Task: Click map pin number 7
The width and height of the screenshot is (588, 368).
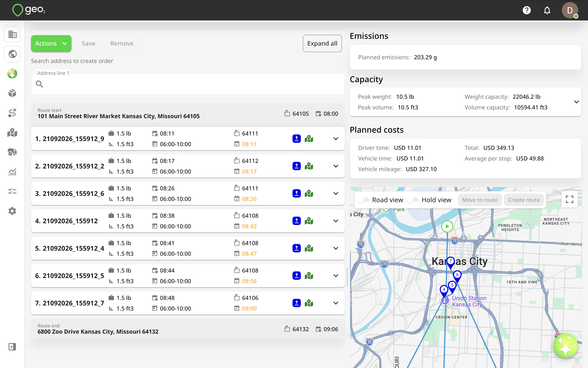Action: click(450, 262)
